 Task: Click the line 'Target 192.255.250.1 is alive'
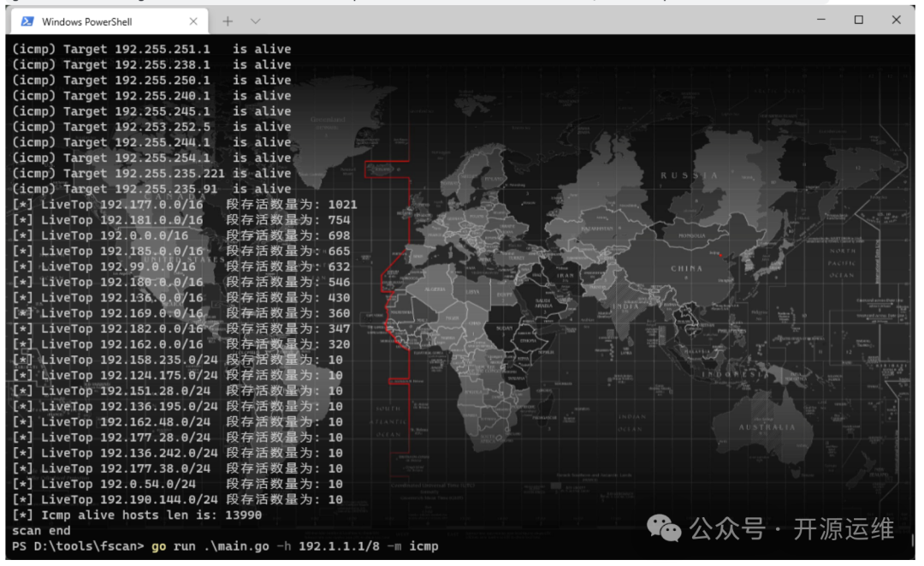tap(151, 80)
